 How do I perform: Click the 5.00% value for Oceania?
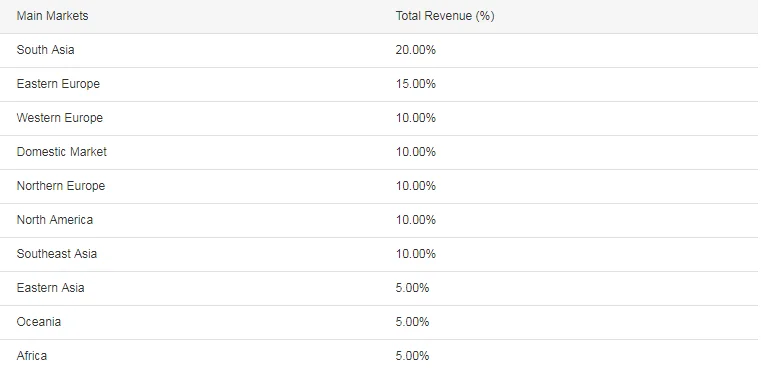(x=413, y=322)
